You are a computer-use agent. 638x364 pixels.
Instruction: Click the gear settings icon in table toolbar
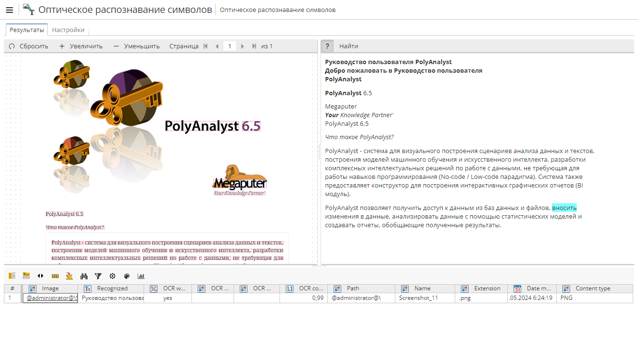tap(112, 276)
